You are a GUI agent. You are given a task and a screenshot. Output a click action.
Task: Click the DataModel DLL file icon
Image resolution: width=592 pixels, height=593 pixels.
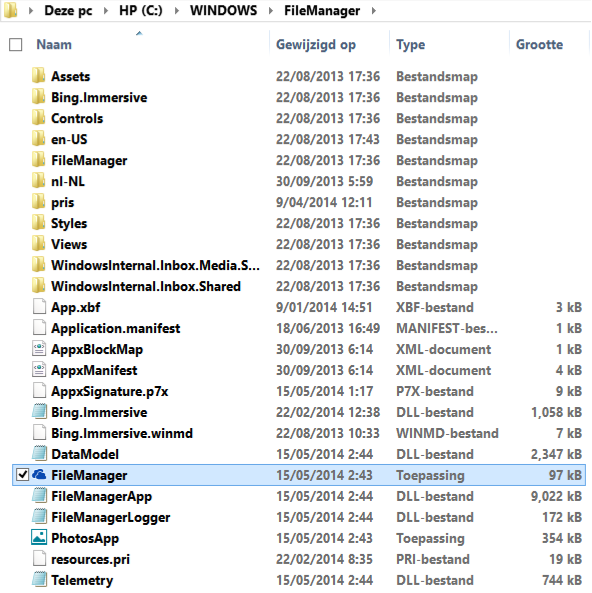click(x=39, y=453)
